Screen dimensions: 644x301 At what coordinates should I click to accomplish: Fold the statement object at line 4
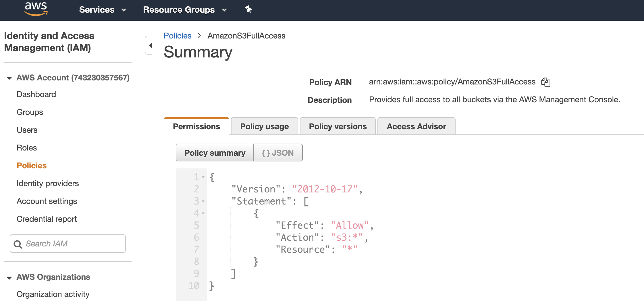[x=203, y=213]
